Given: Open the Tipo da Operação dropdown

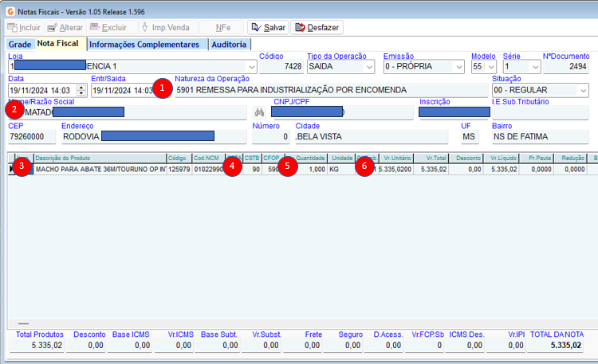Looking at the screenshot, I should [369, 67].
